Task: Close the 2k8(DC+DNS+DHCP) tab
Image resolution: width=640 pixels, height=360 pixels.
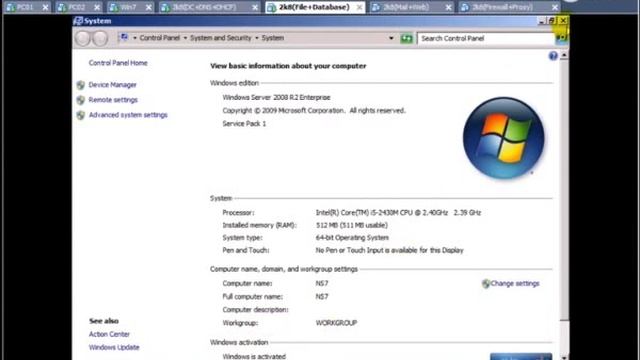Action: 255,7
